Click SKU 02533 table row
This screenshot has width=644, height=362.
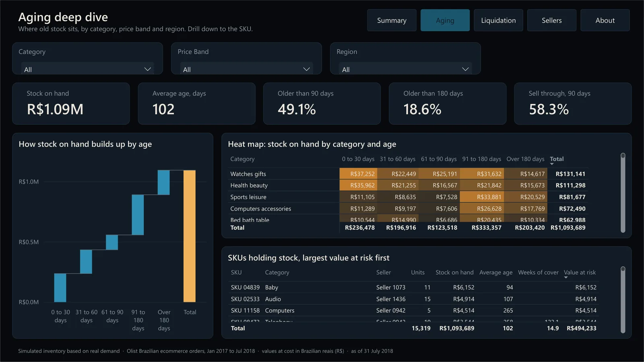(414, 299)
